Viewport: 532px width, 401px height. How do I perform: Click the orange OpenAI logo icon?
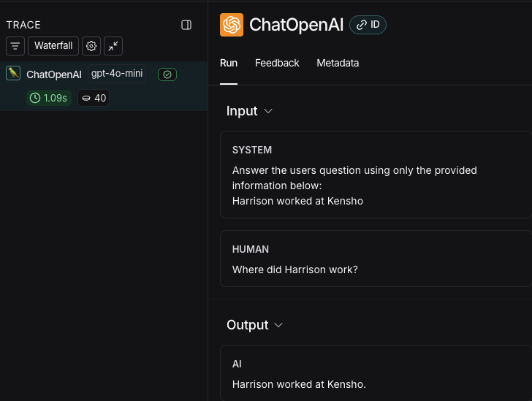click(x=232, y=25)
